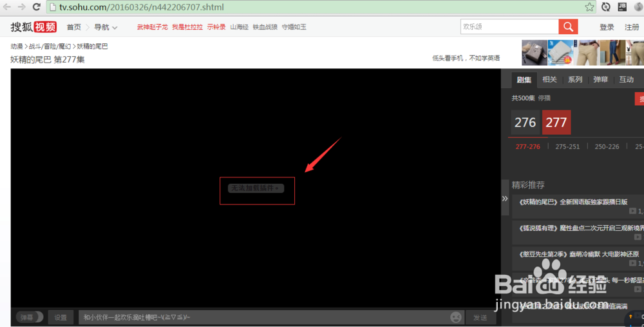Open emoji picker in danmaku bar

pyautogui.click(x=456, y=317)
